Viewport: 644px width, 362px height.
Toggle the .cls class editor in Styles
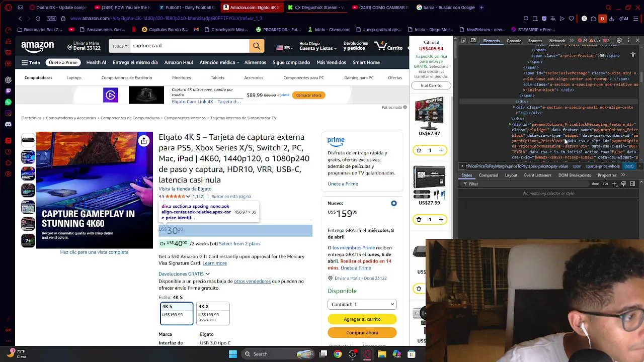605,184
